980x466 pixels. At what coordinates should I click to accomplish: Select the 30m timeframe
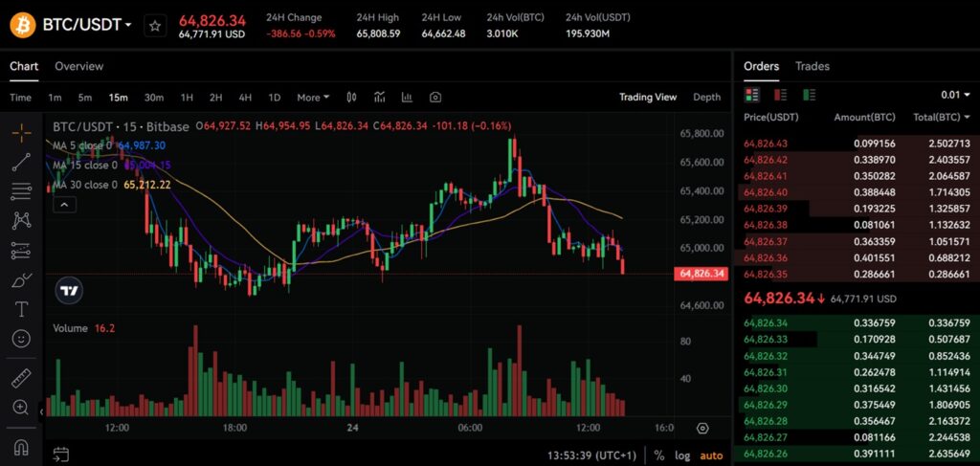tap(154, 98)
